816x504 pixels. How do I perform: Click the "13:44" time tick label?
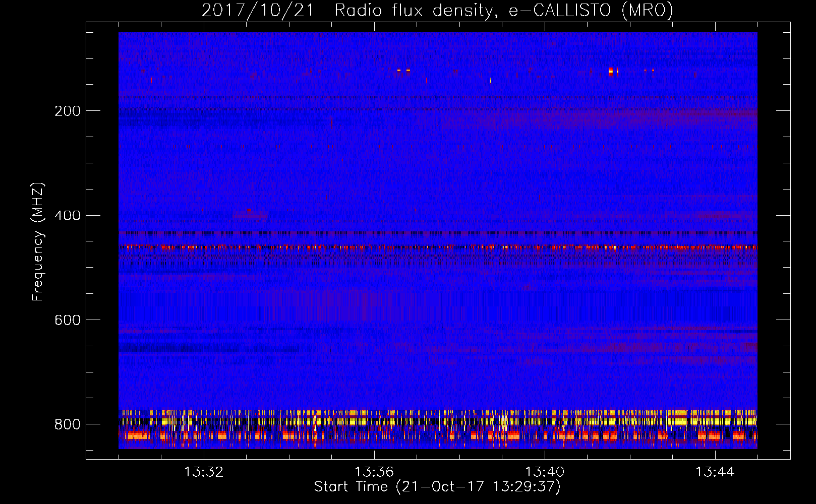click(x=715, y=472)
